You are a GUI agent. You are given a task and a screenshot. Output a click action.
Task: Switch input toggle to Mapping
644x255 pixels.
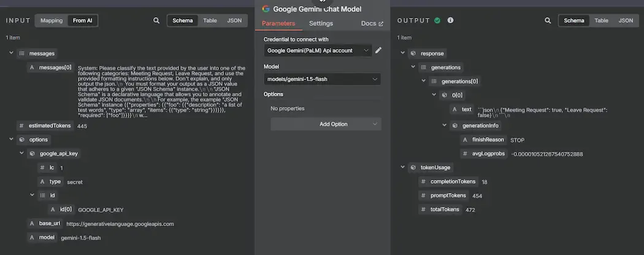52,20
